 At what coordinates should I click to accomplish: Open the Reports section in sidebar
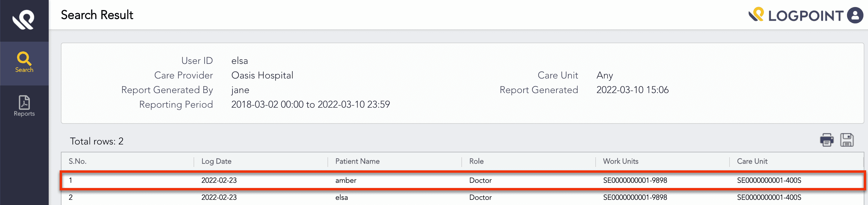coord(24,106)
